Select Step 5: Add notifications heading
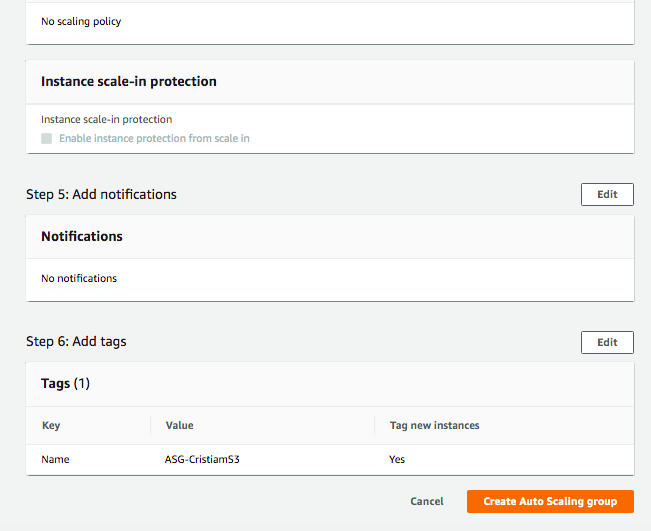The height and width of the screenshot is (531, 651). pyautogui.click(x=101, y=194)
